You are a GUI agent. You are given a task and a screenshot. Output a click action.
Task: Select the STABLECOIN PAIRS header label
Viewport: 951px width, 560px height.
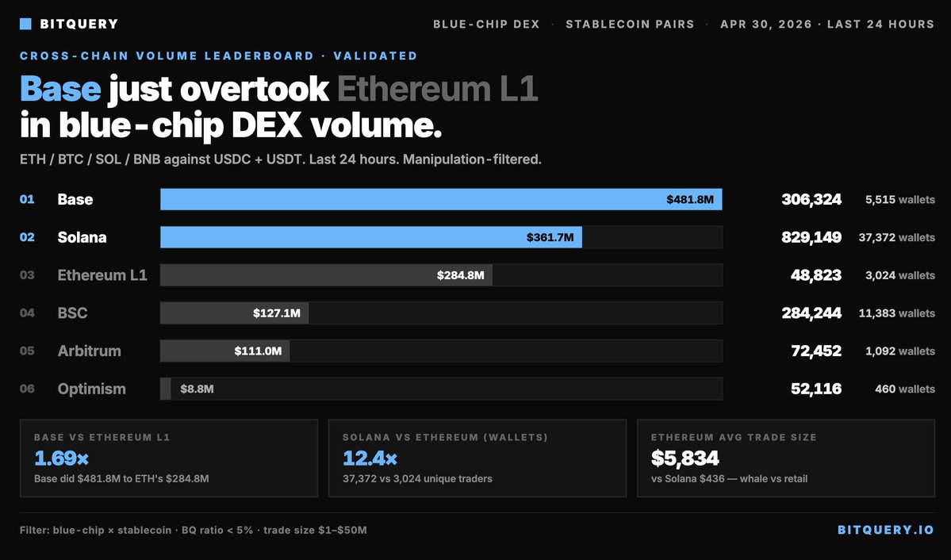point(630,25)
